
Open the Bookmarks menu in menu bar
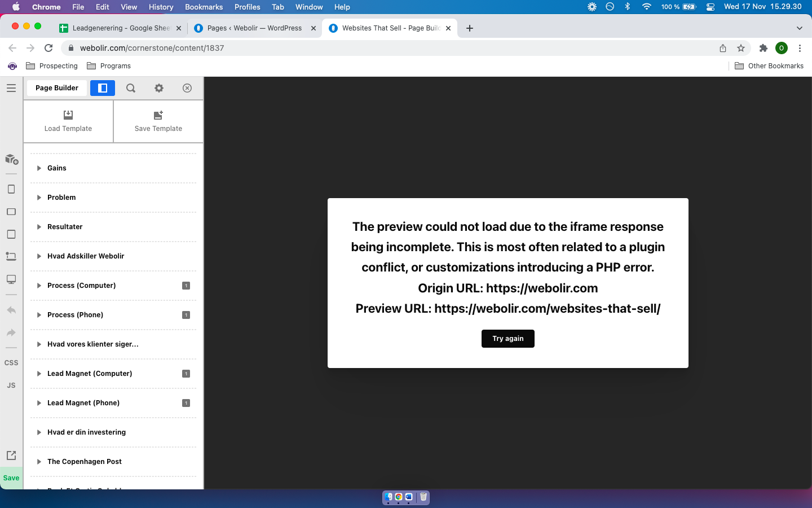[x=204, y=7]
